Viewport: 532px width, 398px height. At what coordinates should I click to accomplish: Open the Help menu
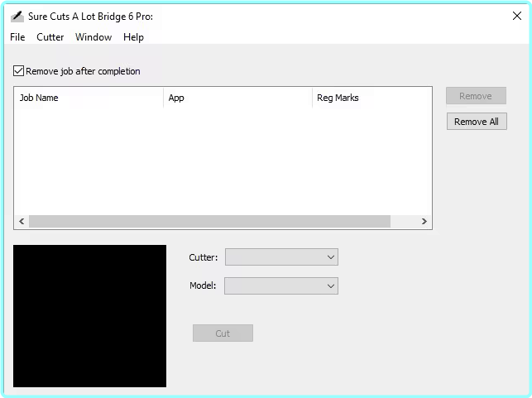pyautogui.click(x=133, y=37)
